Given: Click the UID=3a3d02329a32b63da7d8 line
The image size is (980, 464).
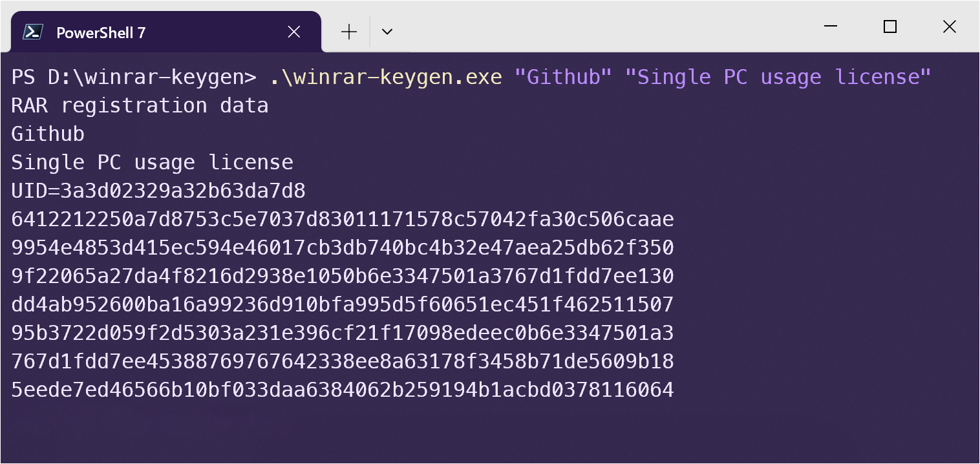Looking at the screenshot, I should coord(158,191).
